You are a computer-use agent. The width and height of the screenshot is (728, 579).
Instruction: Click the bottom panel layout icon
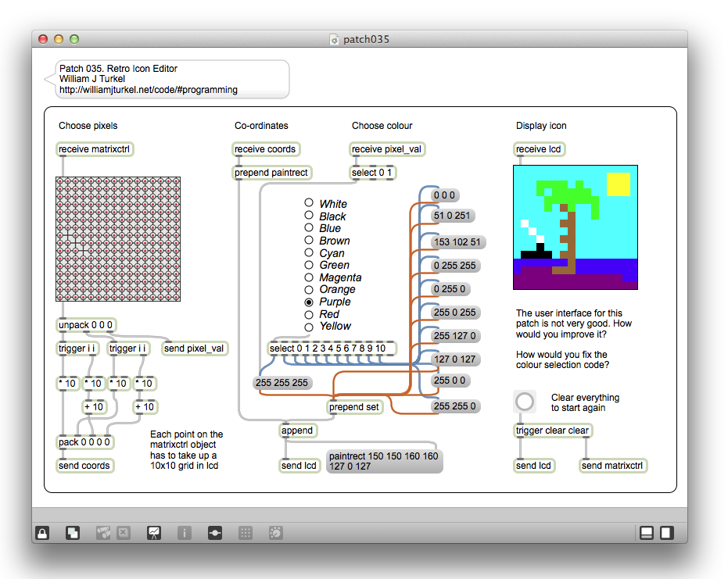(647, 533)
